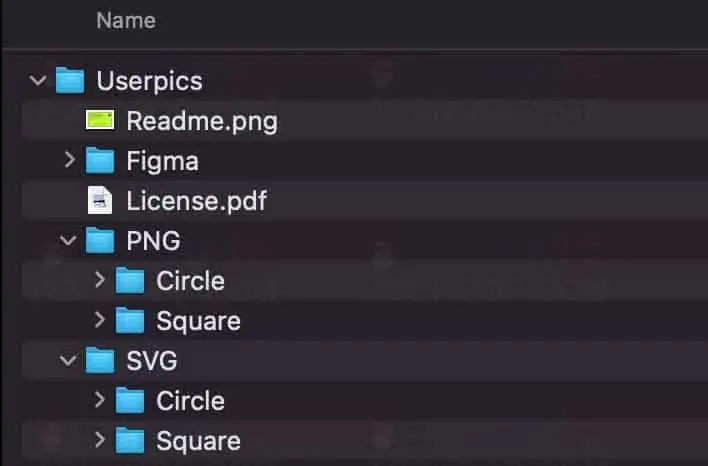Image resolution: width=708 pixels, height=466 pixels.
Task: Collapse the SVG folder
Action: click(x=68, y=361)
